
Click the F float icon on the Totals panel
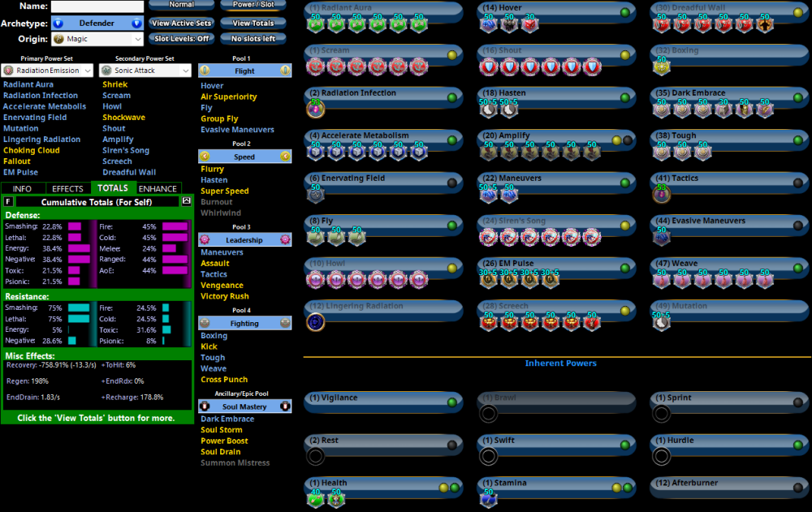[7, 201]
